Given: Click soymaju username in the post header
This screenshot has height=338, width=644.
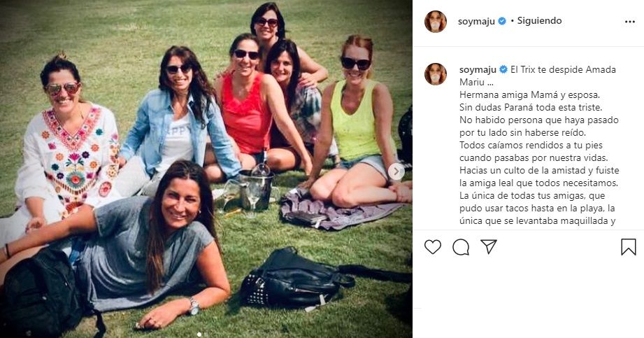Looking at the screenshot, I should [476, 21].
